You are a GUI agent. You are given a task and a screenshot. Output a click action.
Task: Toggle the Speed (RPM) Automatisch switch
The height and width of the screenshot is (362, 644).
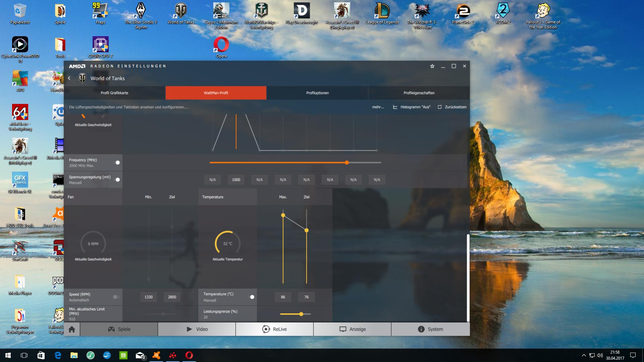coord(116,297)
